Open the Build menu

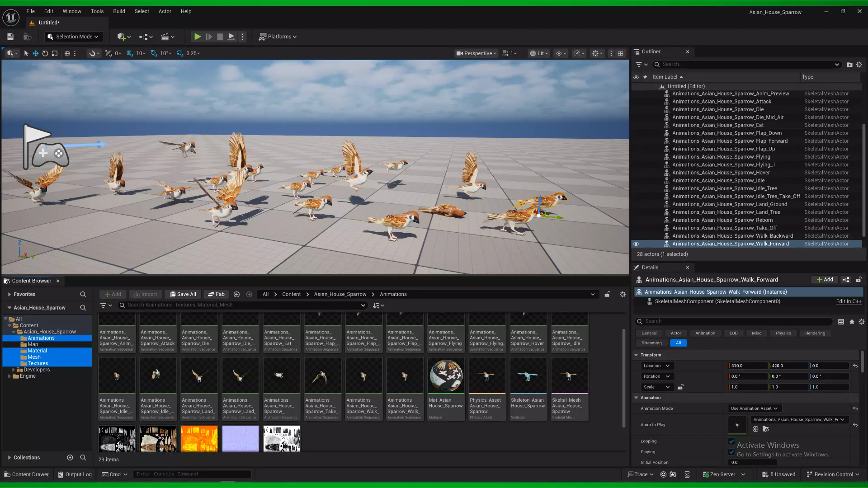pos(119,11)
